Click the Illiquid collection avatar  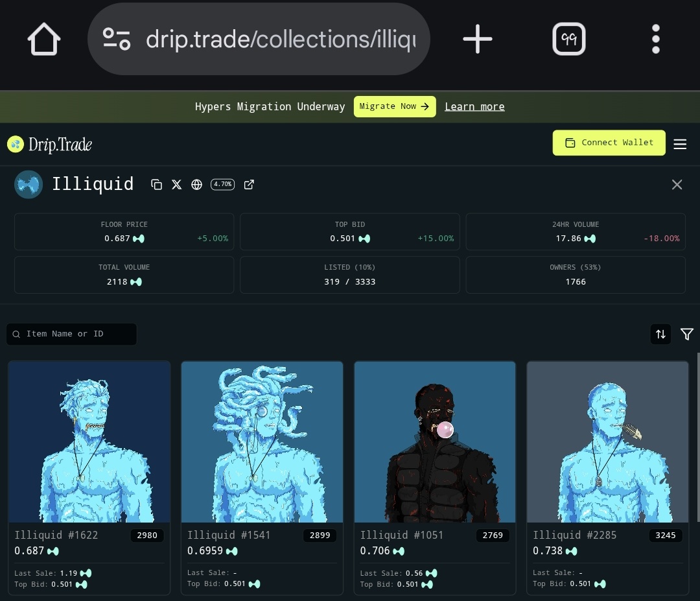point(29,184)
